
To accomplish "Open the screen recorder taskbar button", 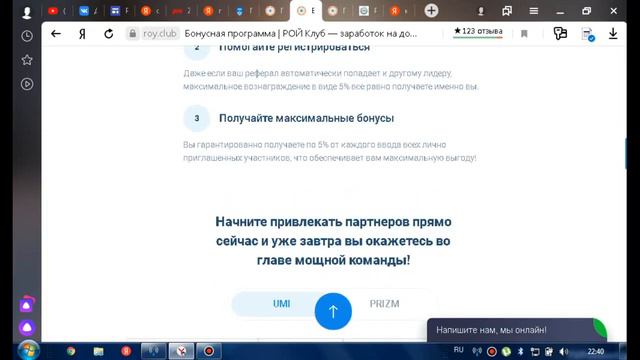I will click(x=209, y=351).
